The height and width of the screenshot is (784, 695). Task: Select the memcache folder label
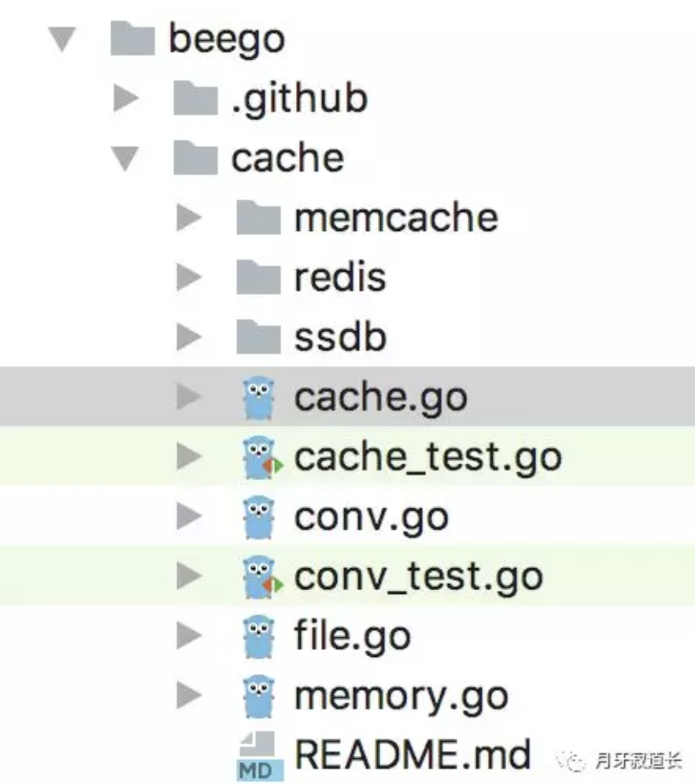click(x=396, y=218)
